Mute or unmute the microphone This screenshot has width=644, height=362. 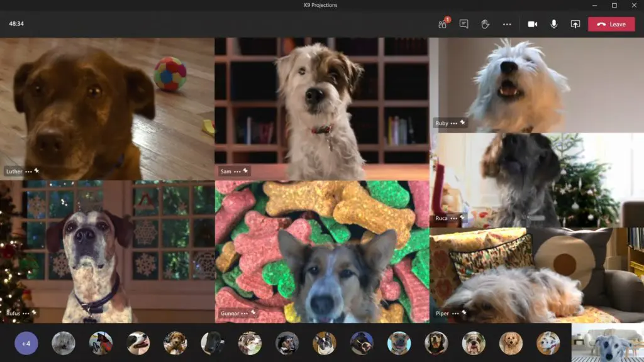[x=553, y=25]
